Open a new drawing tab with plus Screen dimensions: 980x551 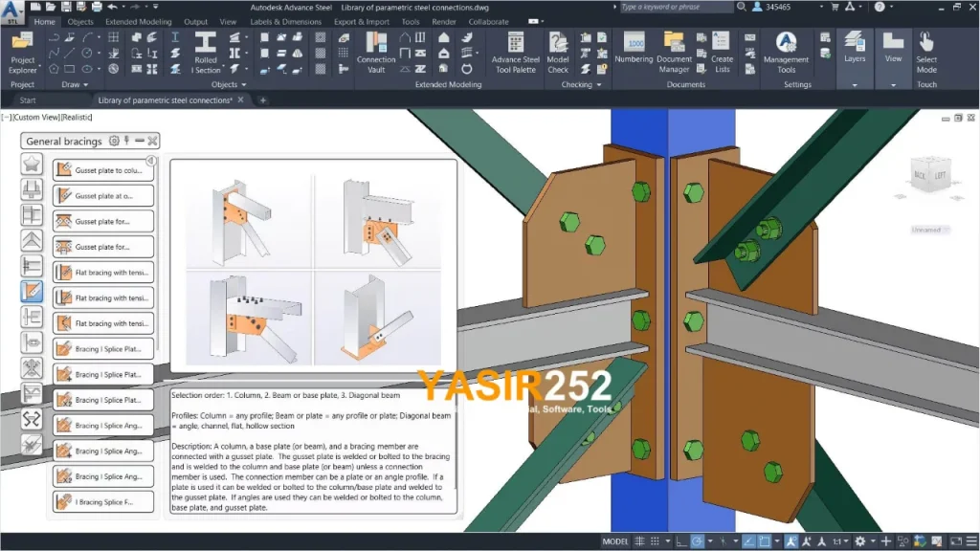(x=262, y=99)
